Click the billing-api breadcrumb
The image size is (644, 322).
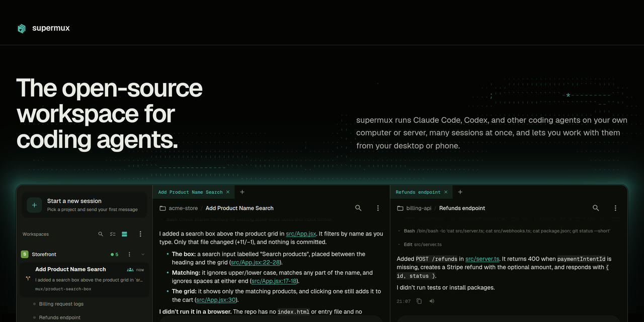pyautogui.click(x=419, y=208)
